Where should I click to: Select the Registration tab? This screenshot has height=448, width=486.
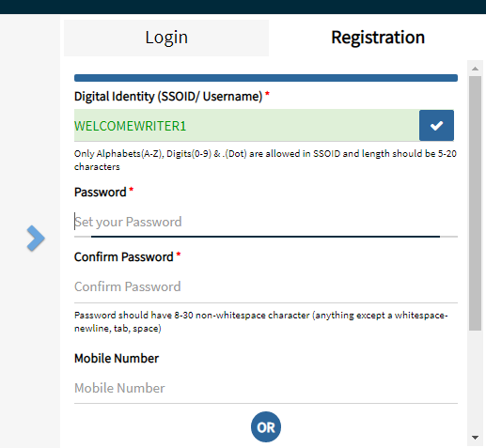click(378, 38)
